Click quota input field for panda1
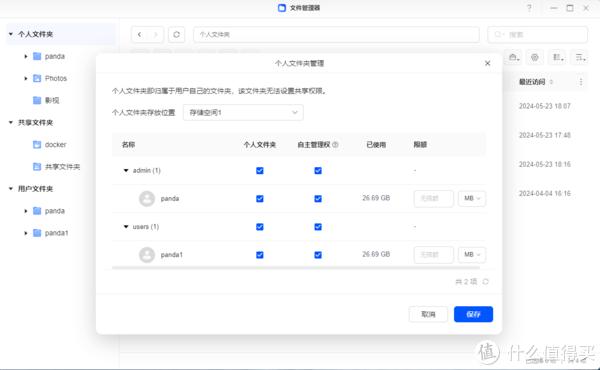Viewport: 600px width, 370px height. (434, 254)
